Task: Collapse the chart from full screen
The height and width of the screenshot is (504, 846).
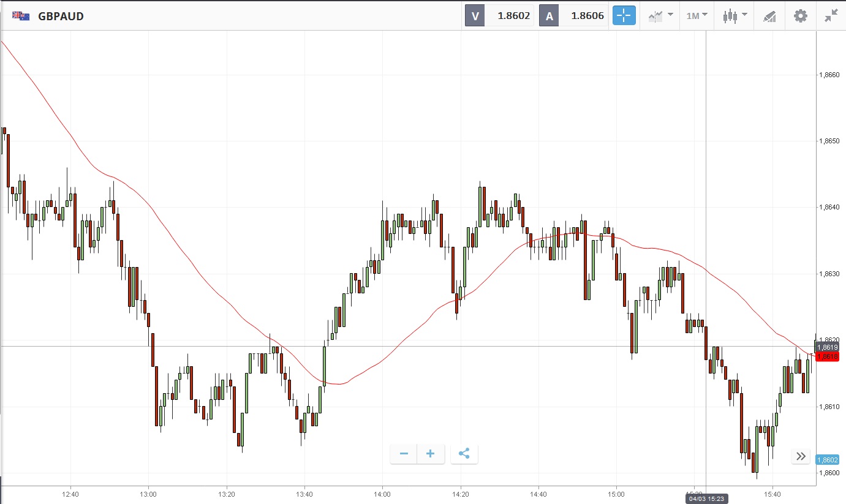Action: pos(831,16)
